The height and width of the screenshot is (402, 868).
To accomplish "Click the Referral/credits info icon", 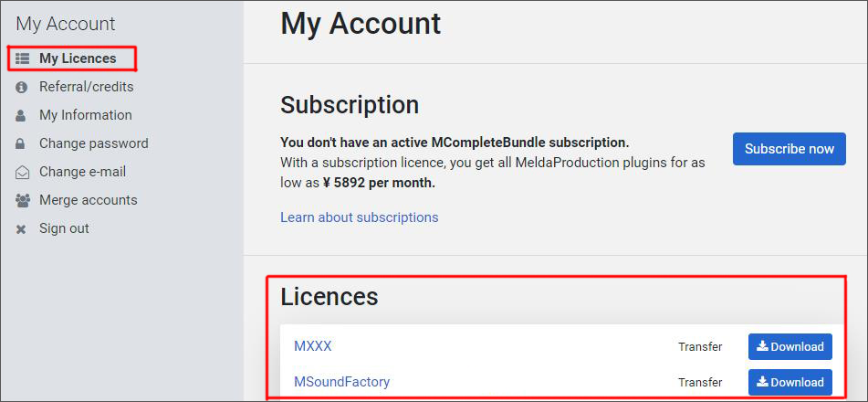I will [22, 88].
